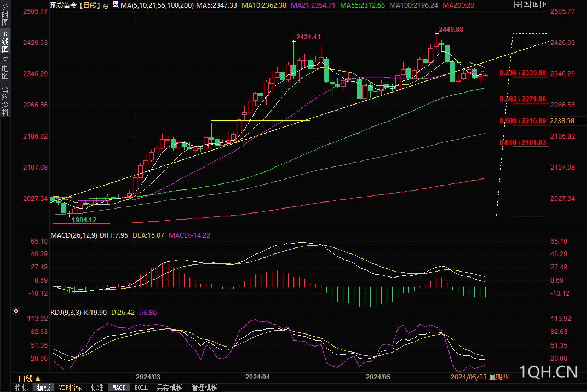Click the DEA:15.07 value
The height and width of the screenshot is (392, 587).
point(148,235)
